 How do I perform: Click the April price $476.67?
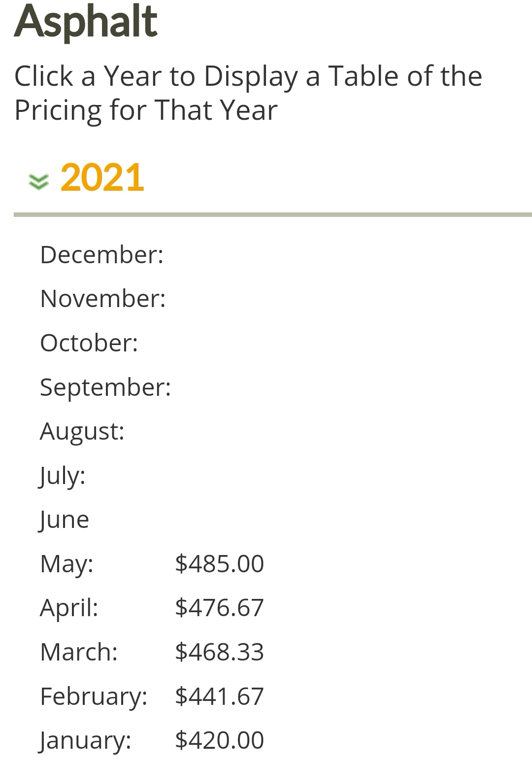[220, 607]
